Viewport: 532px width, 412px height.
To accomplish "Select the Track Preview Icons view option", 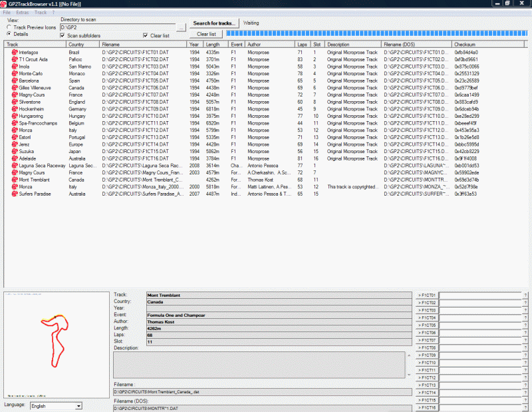I will click(9, 27).
